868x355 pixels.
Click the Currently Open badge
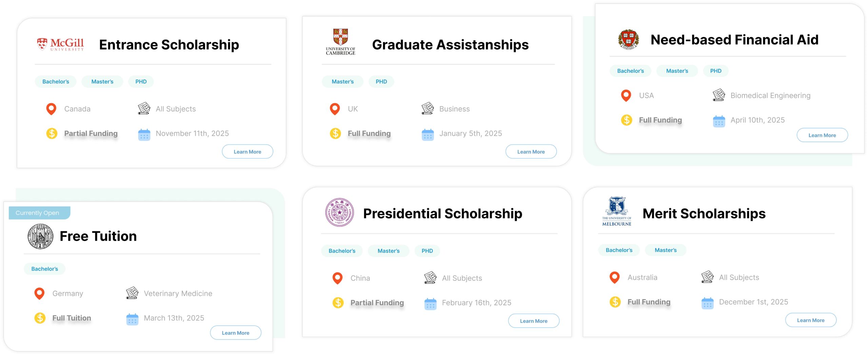(x=39, y=213)
